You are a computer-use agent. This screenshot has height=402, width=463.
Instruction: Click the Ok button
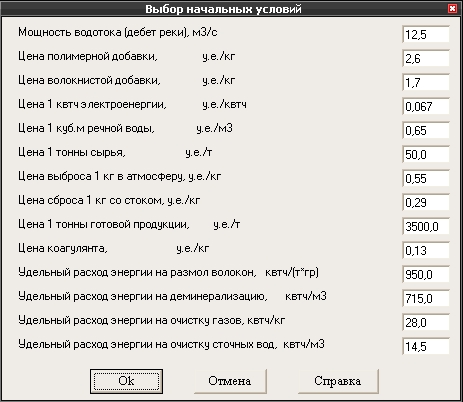click(126, 381)
